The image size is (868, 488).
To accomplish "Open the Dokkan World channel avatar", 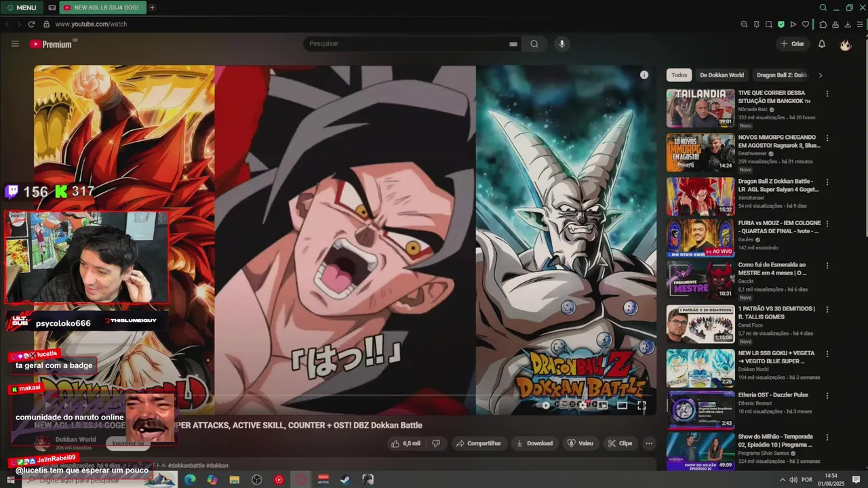I will click(x=42, y=443).
